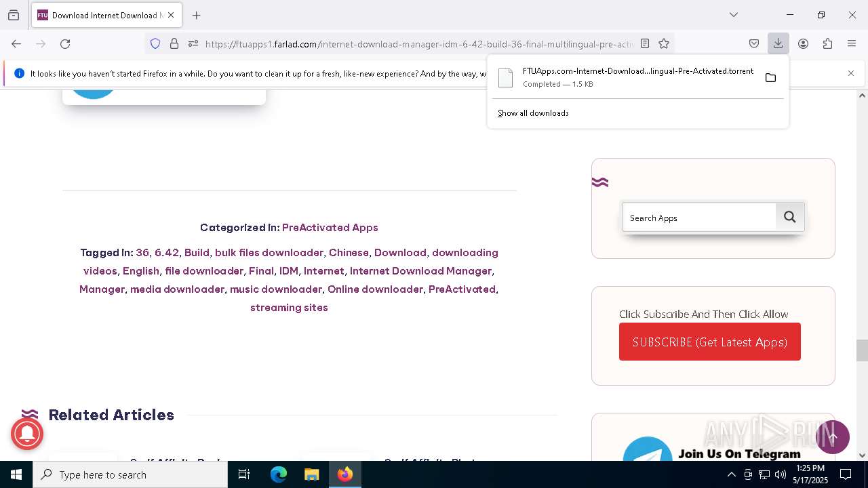Click the Search Apps input field
Screen dimensions: 868x488
point(699,218)
